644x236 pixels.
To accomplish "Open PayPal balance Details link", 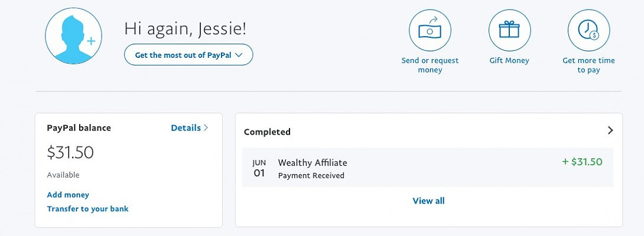I will (186, 127).
